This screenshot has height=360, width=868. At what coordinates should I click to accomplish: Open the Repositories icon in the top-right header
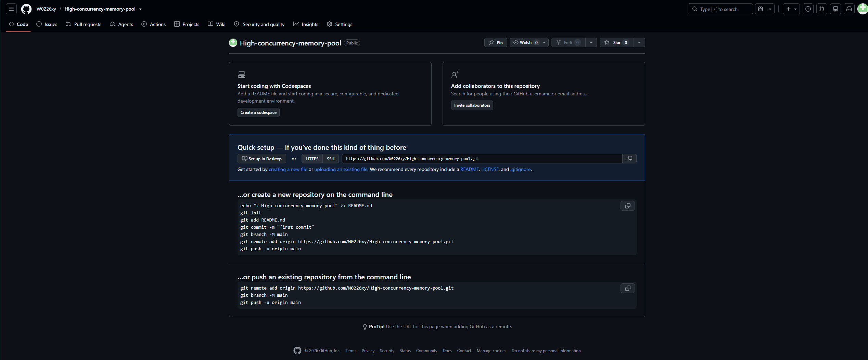835,9
